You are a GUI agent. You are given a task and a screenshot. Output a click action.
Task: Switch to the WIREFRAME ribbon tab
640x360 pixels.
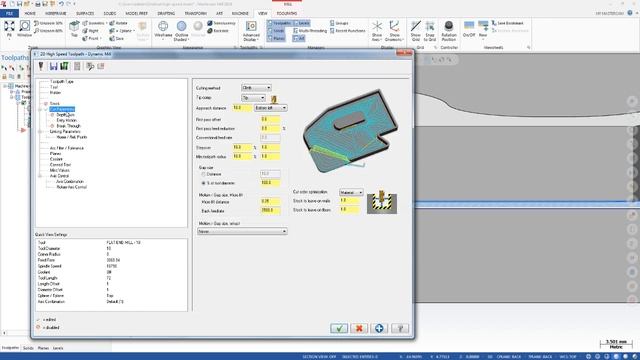(56, 13)
